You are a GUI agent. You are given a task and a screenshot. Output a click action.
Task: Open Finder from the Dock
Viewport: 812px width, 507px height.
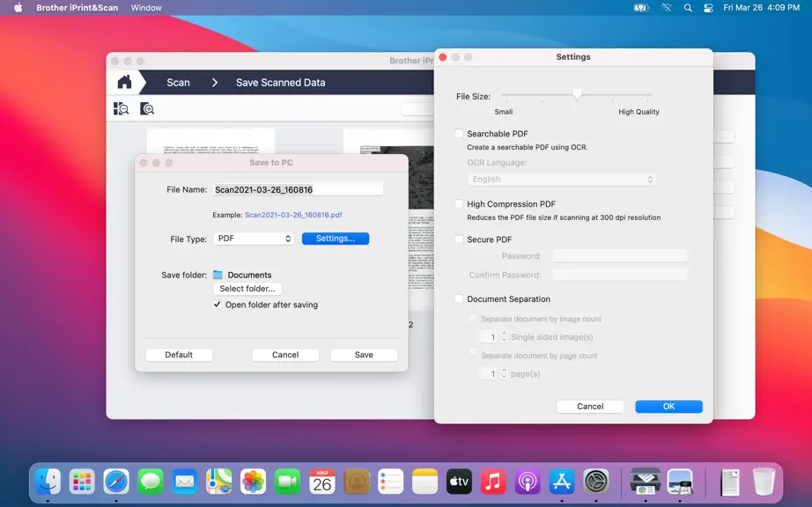pyautogui.click(x=48, y=481)
